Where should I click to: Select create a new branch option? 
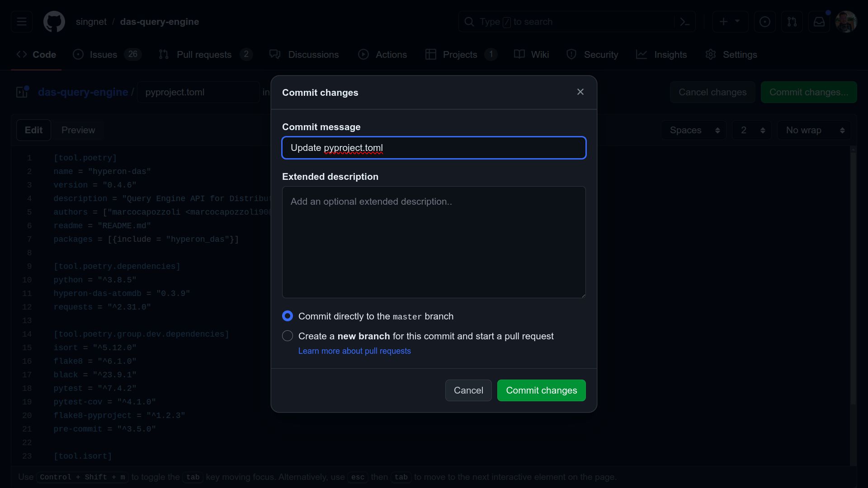click(x=288, y=336)
